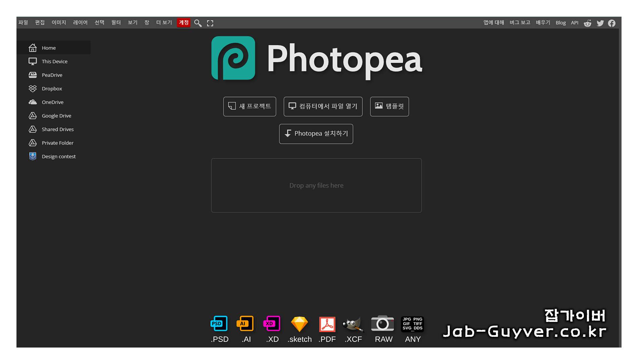The height and width of the screenshot is (364, 638).
Task: Open the 배우기 link
Action: [543, 23]
